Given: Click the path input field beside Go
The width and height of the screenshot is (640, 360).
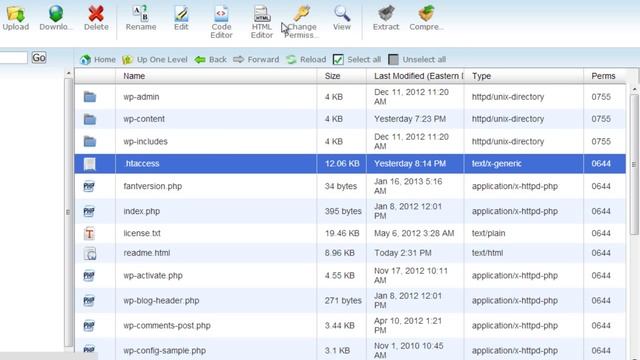Looking at the screenshot, I should (13, 58).
